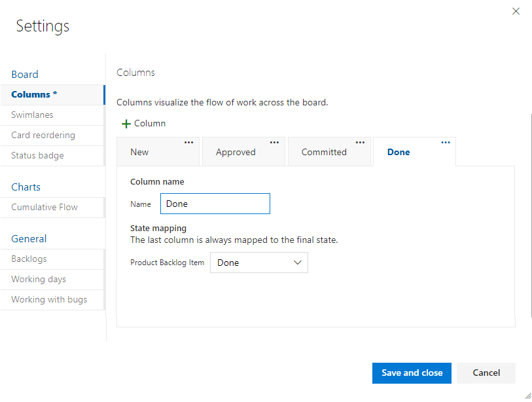
Task: Select Cumulative Flow under Charts
Action: click(x=44, y=207)
